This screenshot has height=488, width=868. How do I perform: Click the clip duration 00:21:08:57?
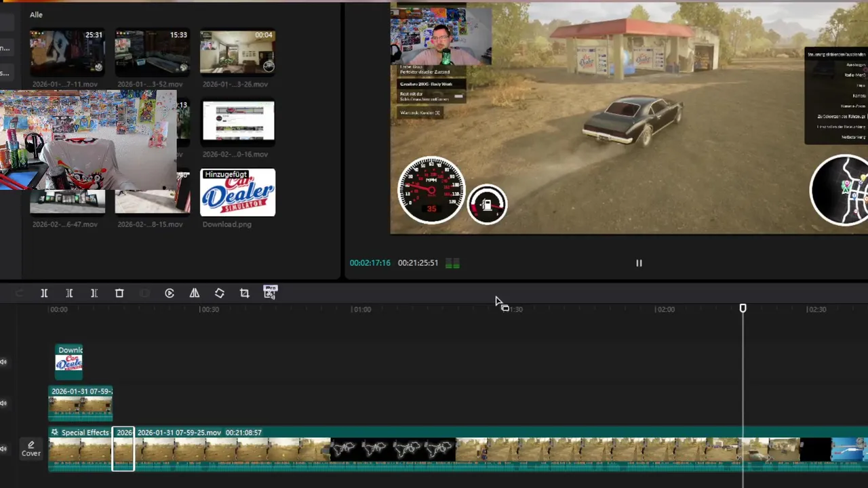pos(243,432)
